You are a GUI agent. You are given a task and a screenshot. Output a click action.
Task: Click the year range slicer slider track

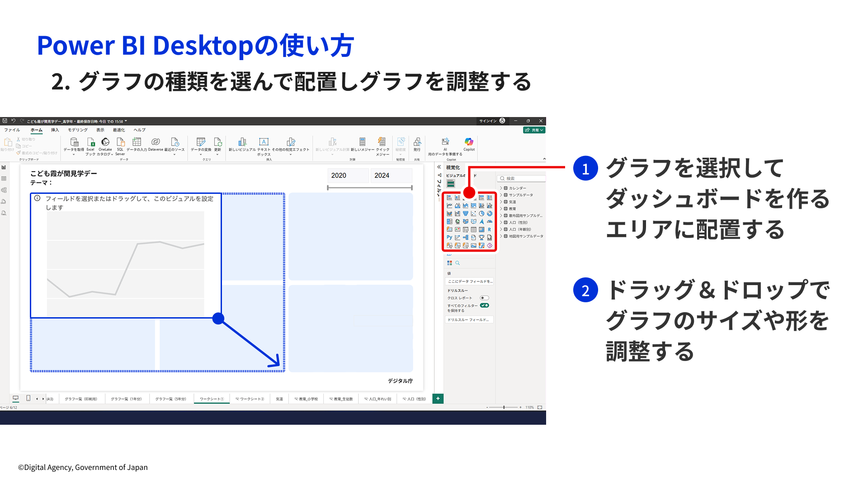(370, 188)
